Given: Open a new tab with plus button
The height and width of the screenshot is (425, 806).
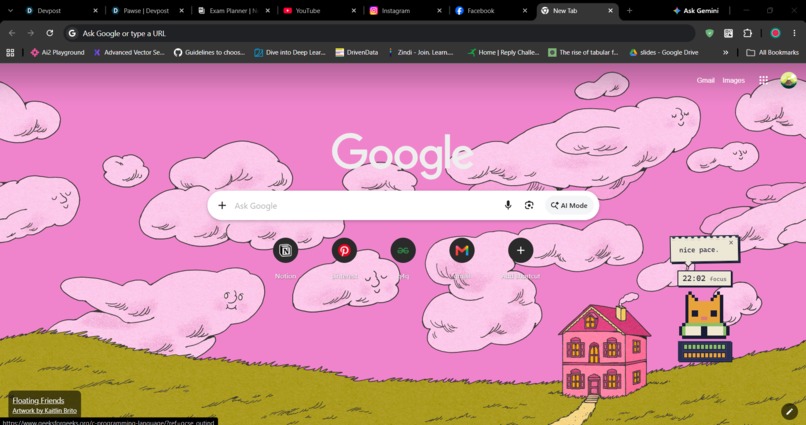Looking at the screenshot, I should pyautogui.click(x=629, y=10).
